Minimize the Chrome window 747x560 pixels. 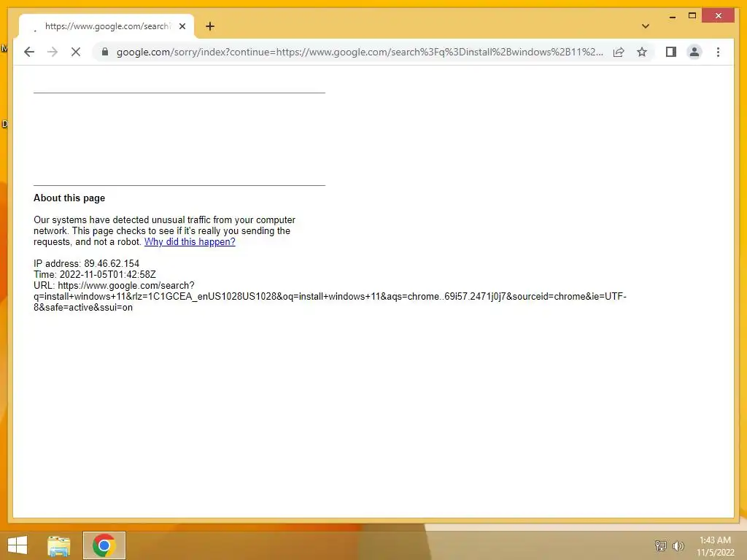pos(672,16)
